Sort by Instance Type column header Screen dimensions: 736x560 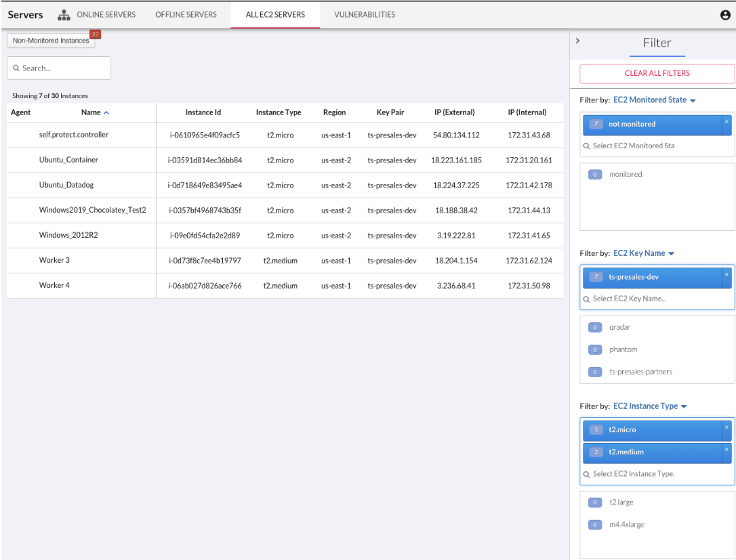[x=279, y=112]
